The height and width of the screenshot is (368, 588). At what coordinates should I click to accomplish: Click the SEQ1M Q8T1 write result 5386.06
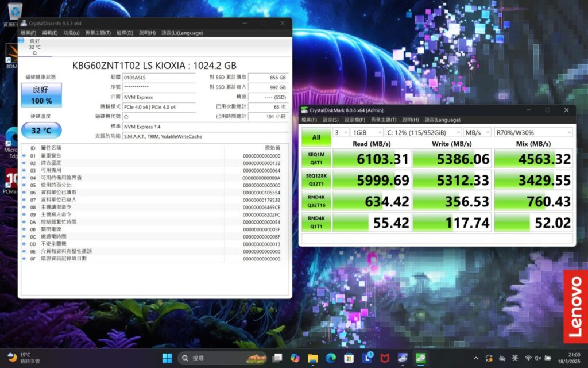tap(452, 159)
